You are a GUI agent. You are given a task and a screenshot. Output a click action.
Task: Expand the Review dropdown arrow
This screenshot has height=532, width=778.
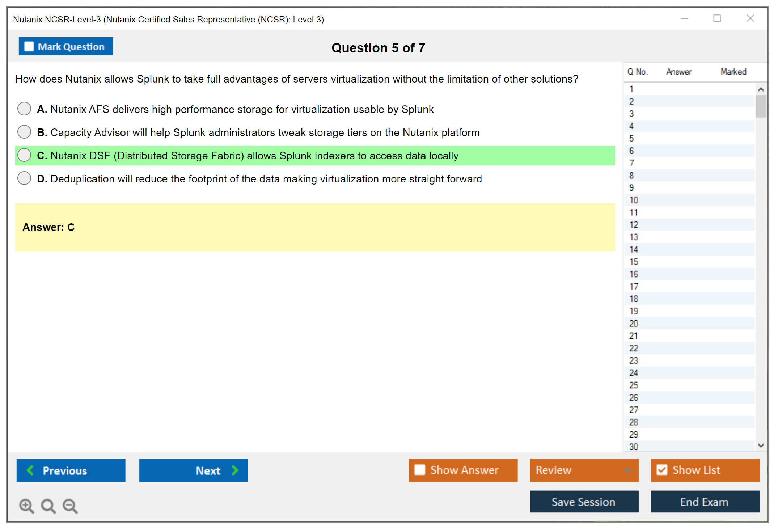click(628, 470)
